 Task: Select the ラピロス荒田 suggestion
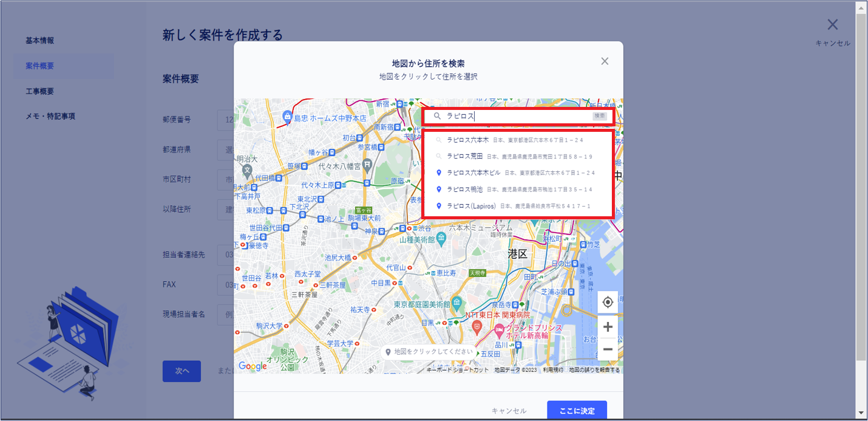click(x=517, y=156)
